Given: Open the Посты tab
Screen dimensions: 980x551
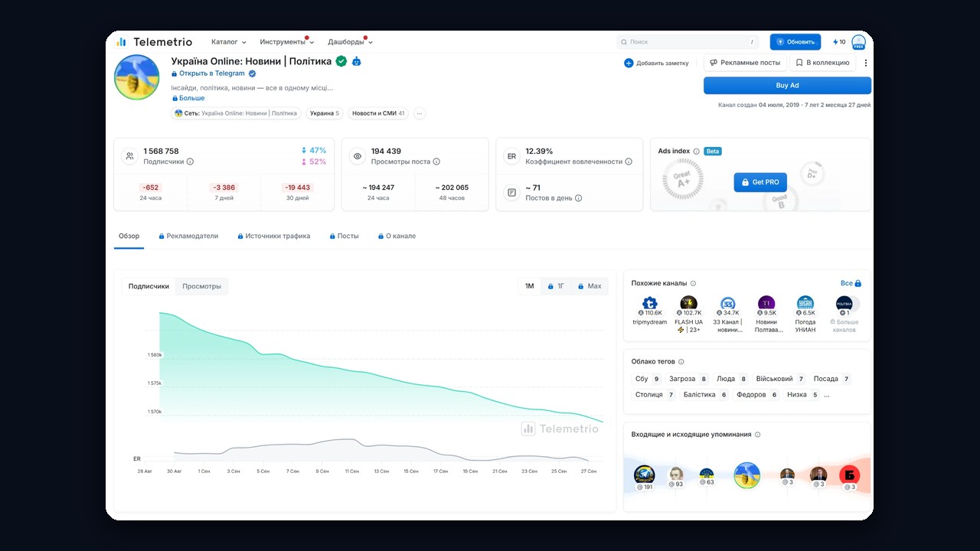Looking at the screenshot, I should [344, 236].
